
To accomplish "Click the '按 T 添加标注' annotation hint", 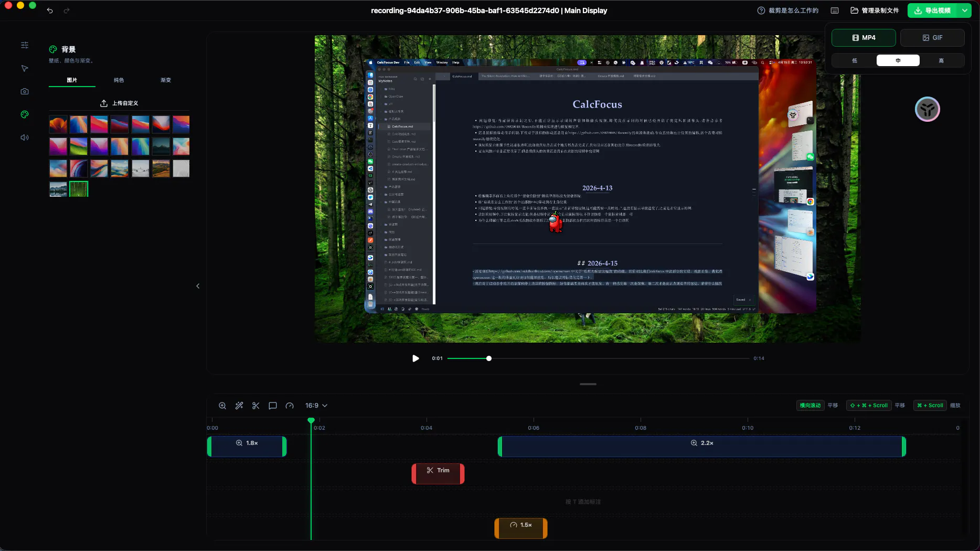I will point(583,502).
